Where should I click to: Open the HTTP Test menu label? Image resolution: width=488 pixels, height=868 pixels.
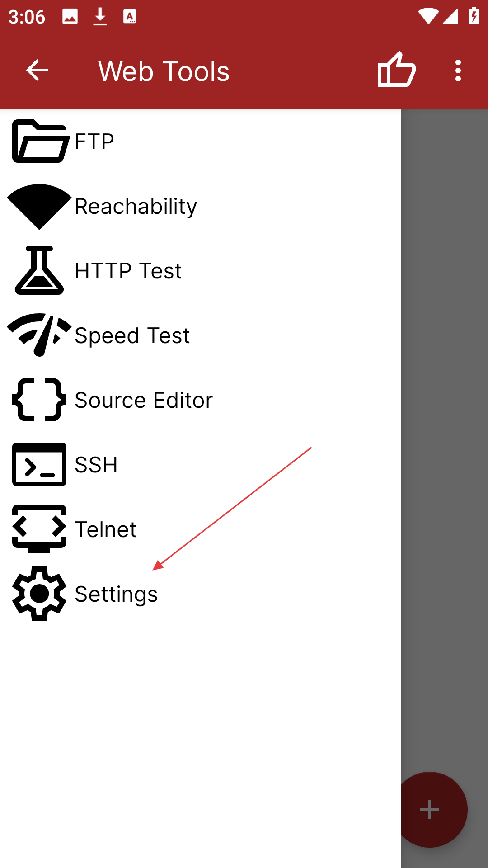[x=128, y=271]
